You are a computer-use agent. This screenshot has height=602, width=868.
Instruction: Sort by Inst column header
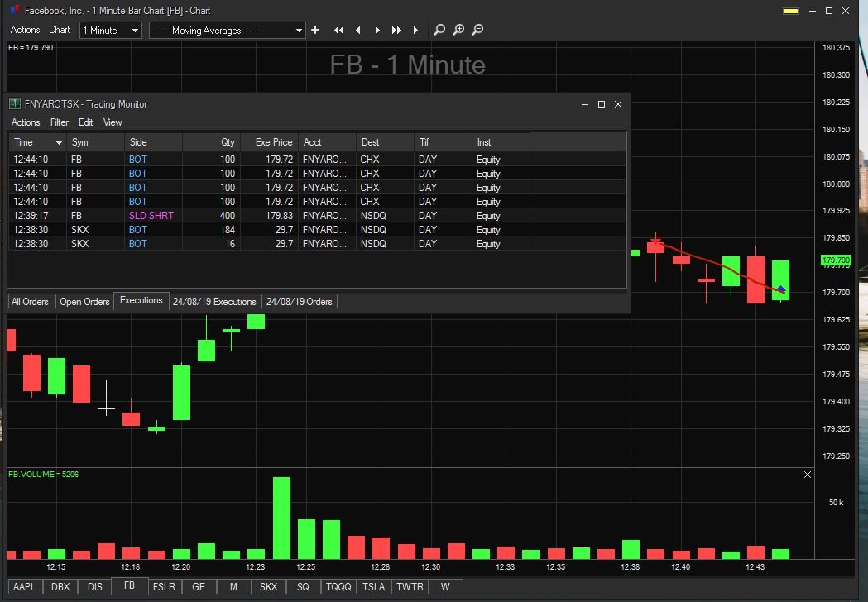(x=501, y=142)
